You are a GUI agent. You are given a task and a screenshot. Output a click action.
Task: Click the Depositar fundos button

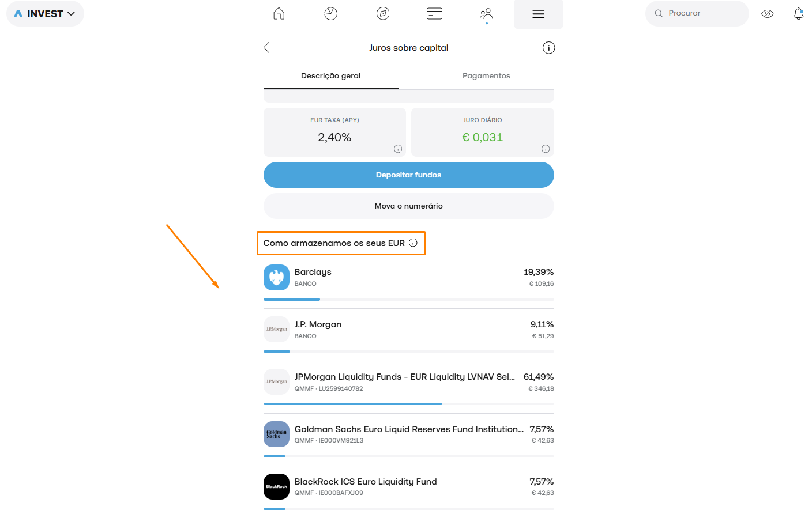(409, 175)
